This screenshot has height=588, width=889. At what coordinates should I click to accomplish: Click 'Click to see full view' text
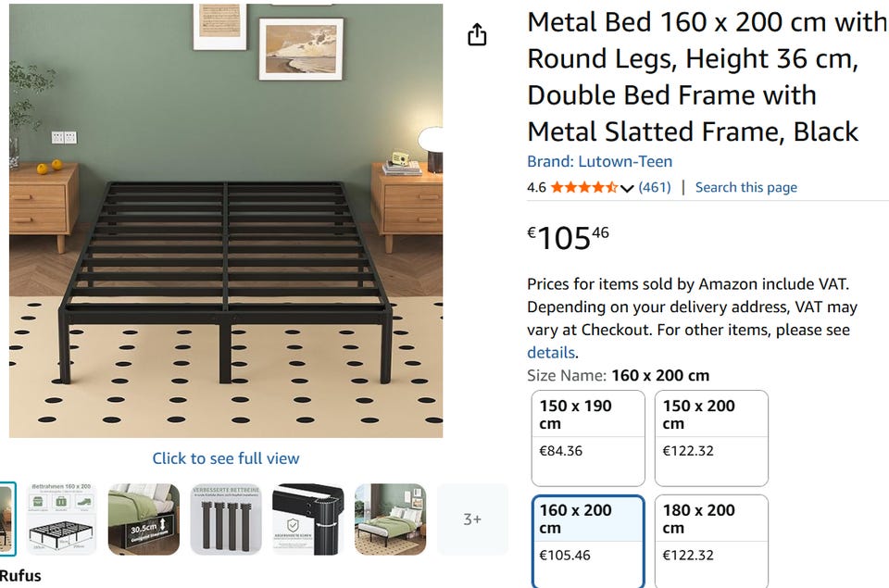coord(226,458)
